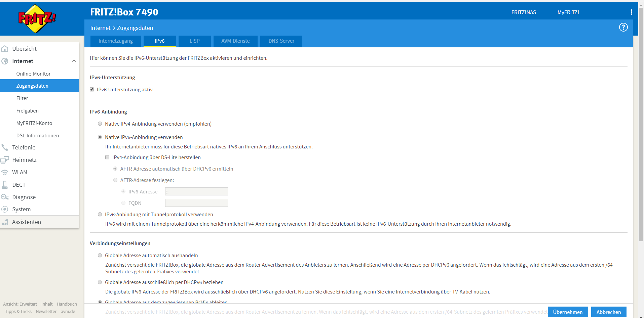Image resolution: width=644 pixels, height=318 pixels.
Task: Click the page vertical scrollbar
Action: coord(641,124)
